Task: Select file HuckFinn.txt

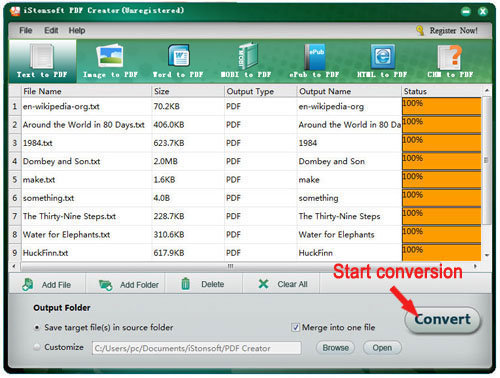Action: coord(45,253)
